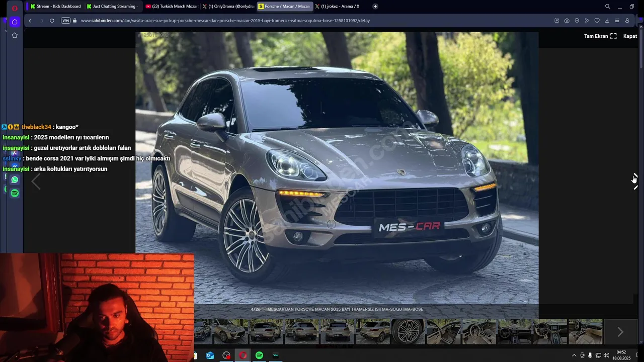Open the browser downloads icon
The height and width of the screenshot is (362, 644).
607,21
